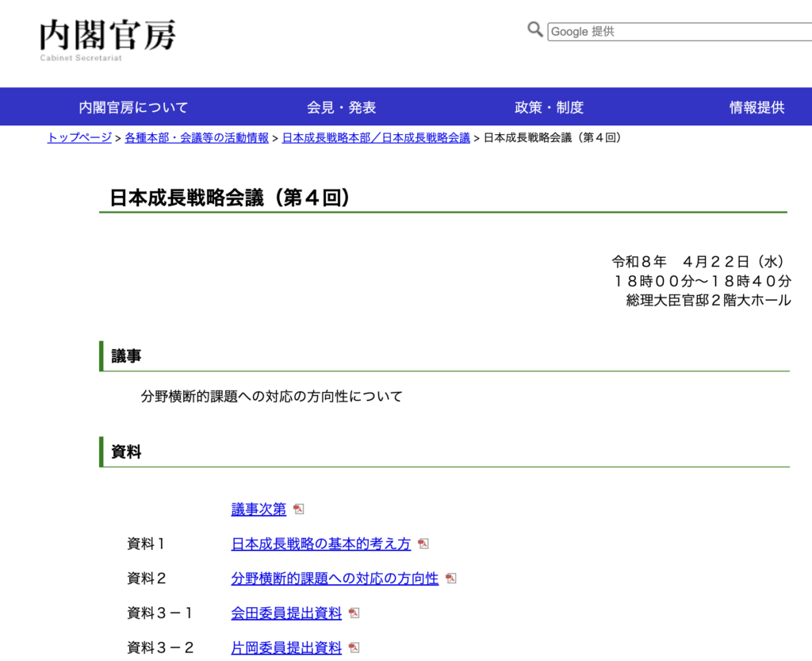Click the 内閣官房 Cabinet Secretariat logo
Image resolution: width=812 pixels, height=661 pixels.
(108, 39)
